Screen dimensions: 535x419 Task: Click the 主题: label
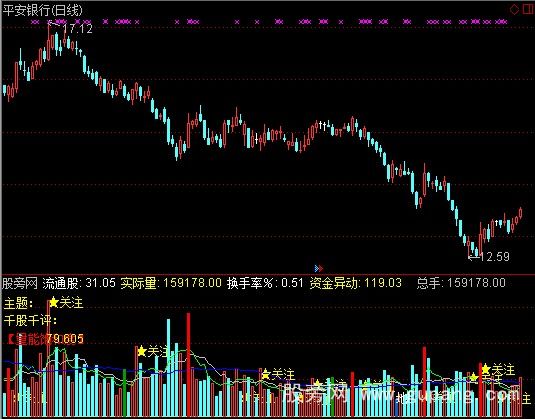tap(19, 303)
